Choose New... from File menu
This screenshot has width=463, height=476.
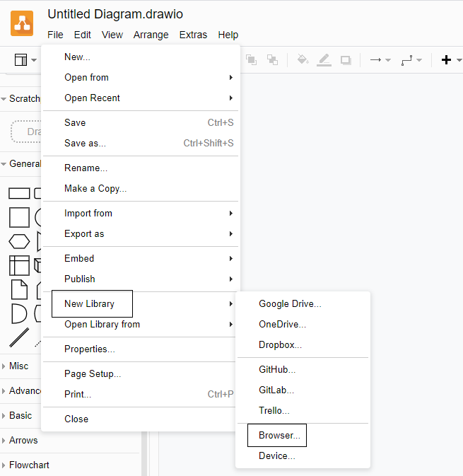click(141, 57)
